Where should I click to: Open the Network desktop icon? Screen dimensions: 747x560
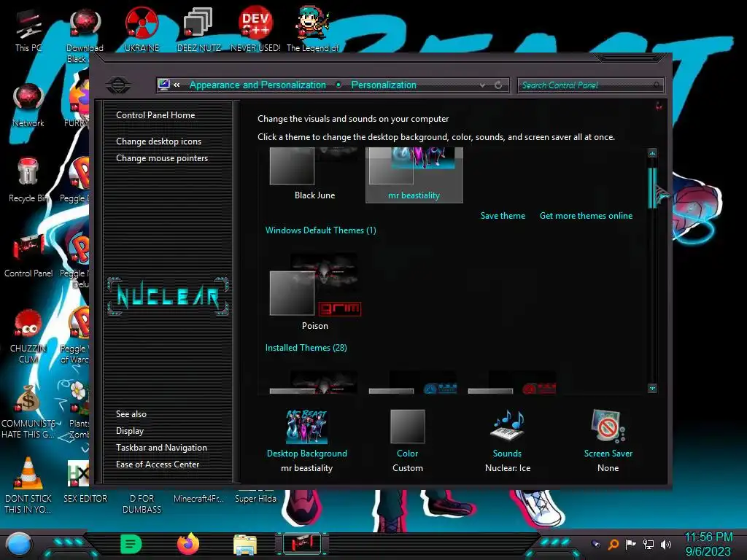click(28, 106)
